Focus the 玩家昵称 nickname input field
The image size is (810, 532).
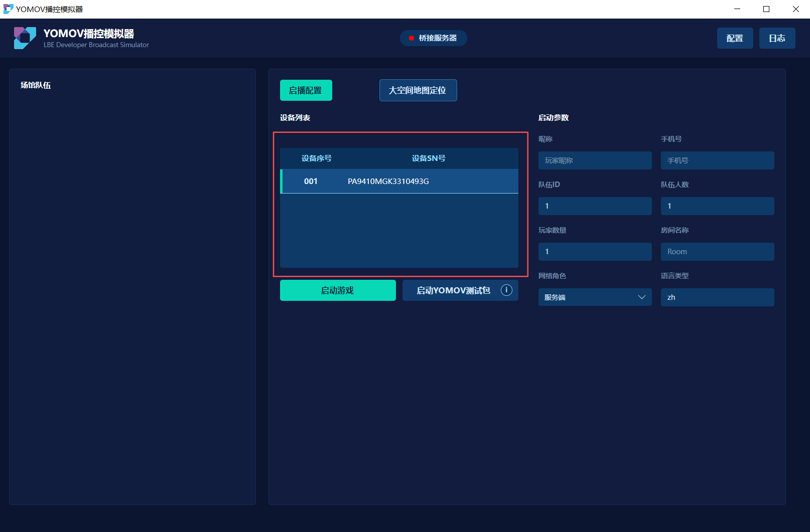[x=595, y=160]
